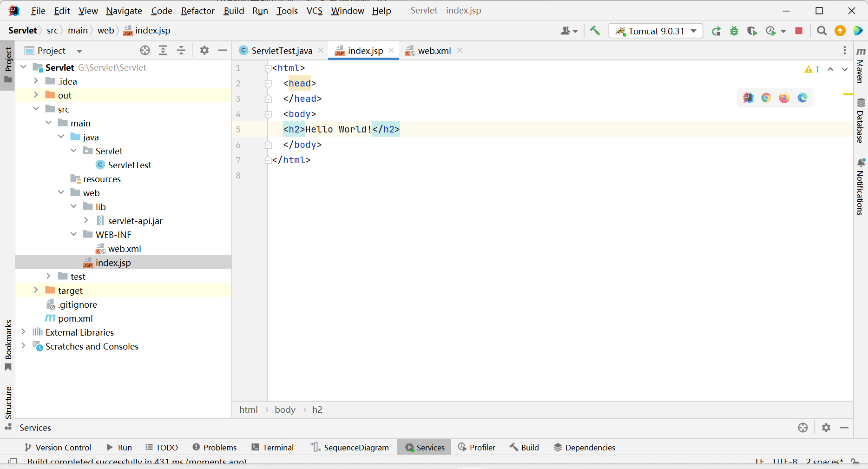Preview page in Firefox browser icon
868x469 pixels.
click(784, 98)
